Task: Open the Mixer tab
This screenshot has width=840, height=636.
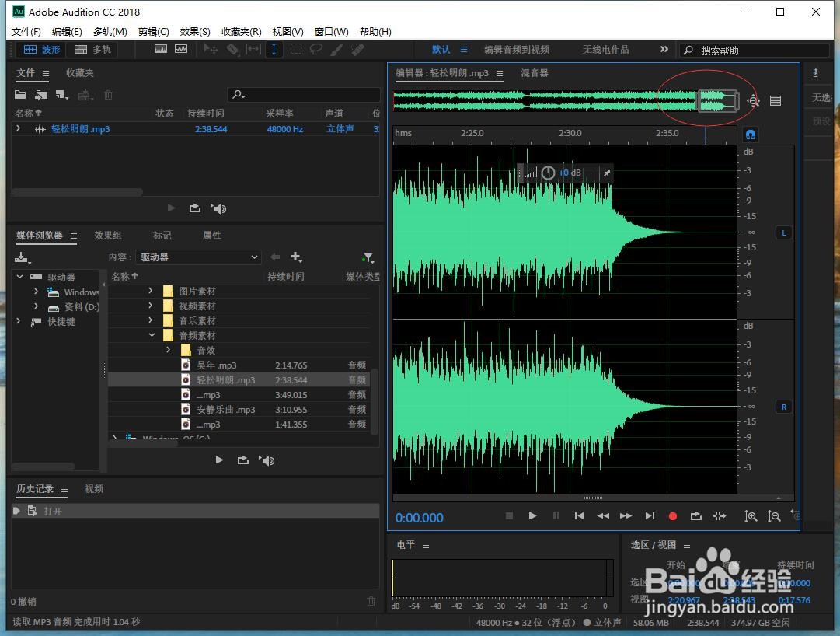Action: (534, 73)
